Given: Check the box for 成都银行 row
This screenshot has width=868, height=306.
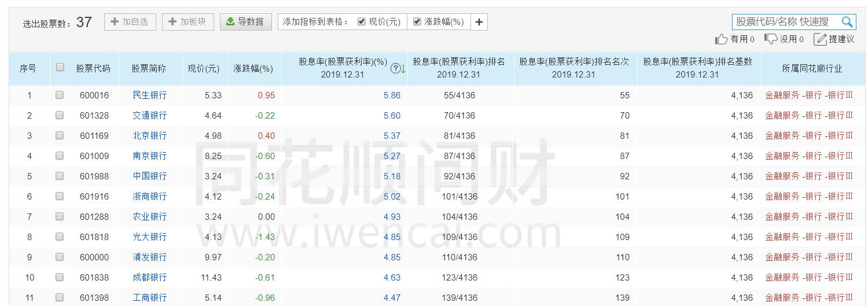Looking at the screenshot, I should point(60,277).
